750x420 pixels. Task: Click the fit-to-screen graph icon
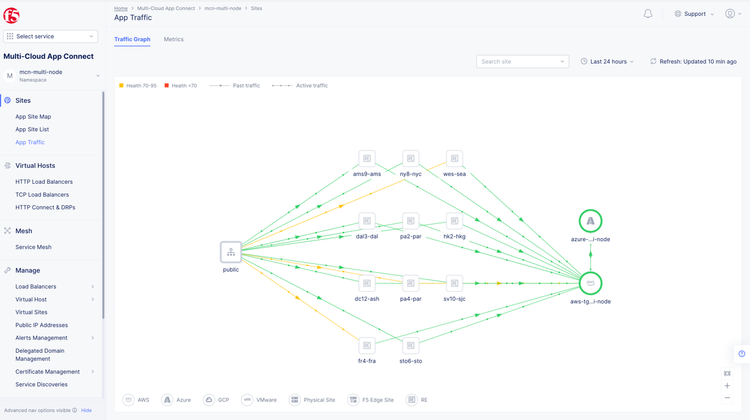[727, 373]
